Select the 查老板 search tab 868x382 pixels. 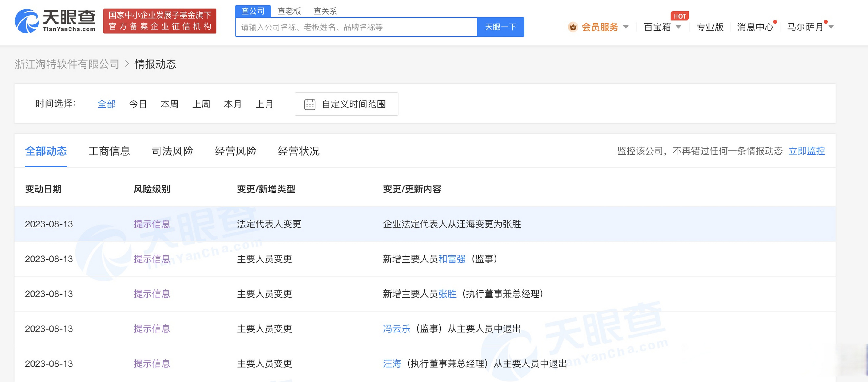click(x=289, y=11)
